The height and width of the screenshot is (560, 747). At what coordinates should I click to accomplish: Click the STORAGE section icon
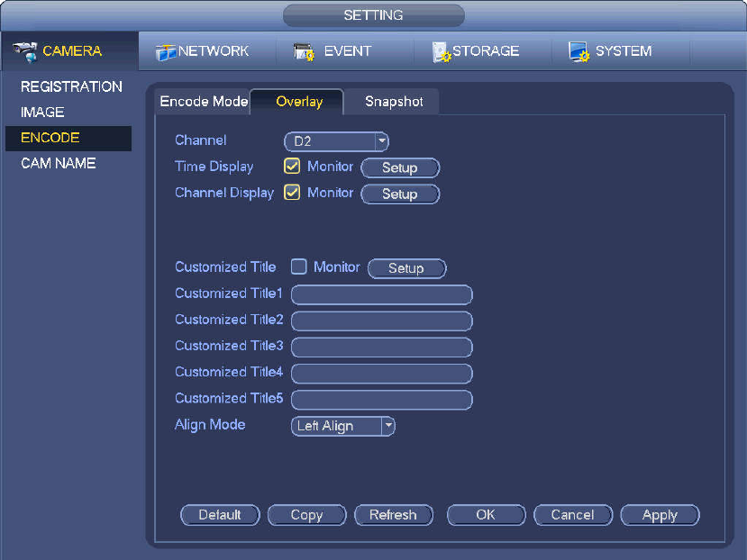point(442,51)
